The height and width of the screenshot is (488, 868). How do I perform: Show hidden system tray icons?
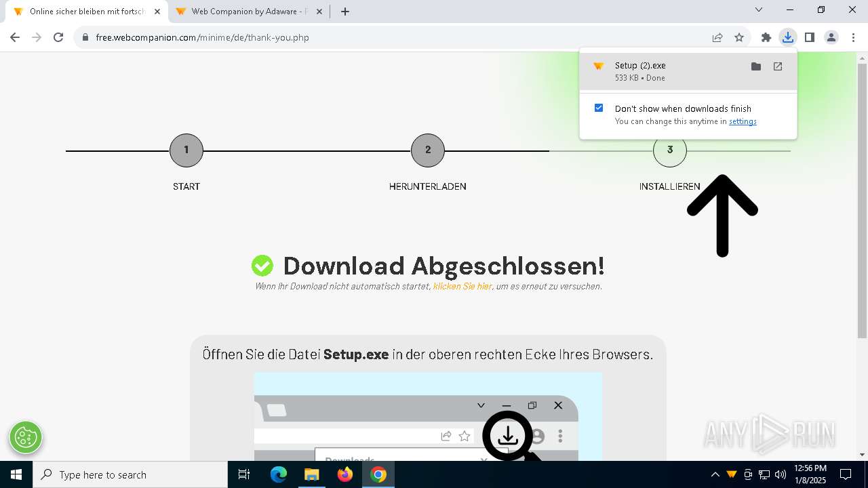[x=715, y=474]
